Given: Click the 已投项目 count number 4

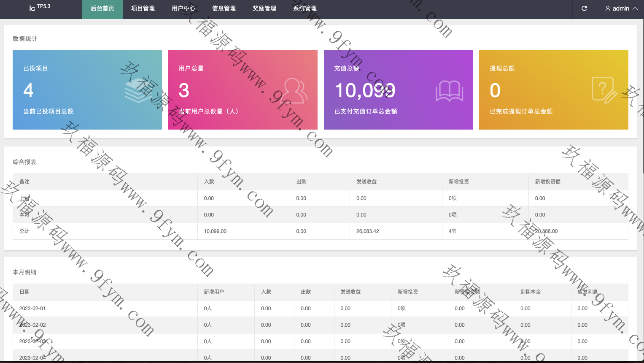Looking at the screenshot, I should coord(29,90).
